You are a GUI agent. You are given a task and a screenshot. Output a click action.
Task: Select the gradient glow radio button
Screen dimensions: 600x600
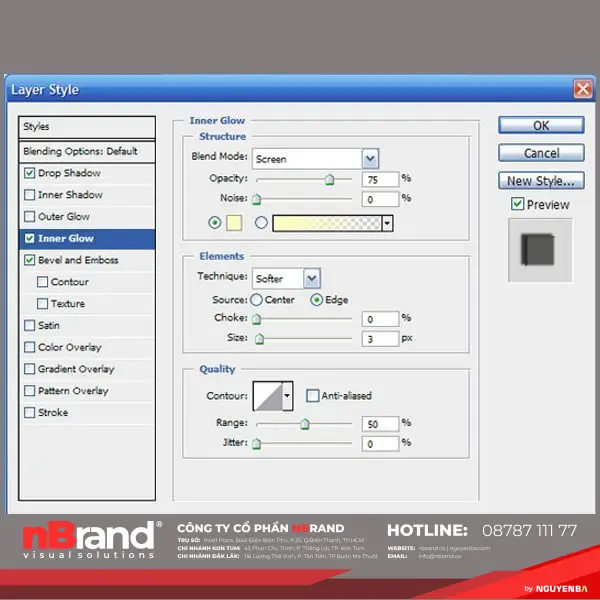262,223
